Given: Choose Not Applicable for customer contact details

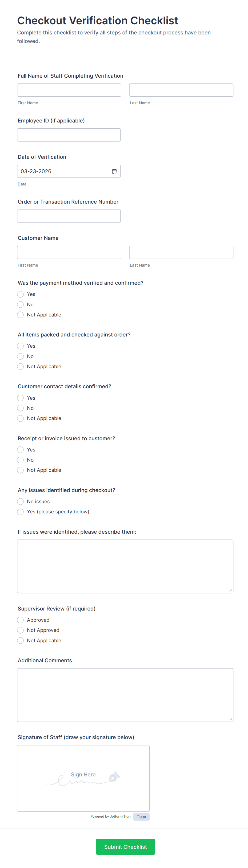Looking at the screenshot, I should coord(20,418).
